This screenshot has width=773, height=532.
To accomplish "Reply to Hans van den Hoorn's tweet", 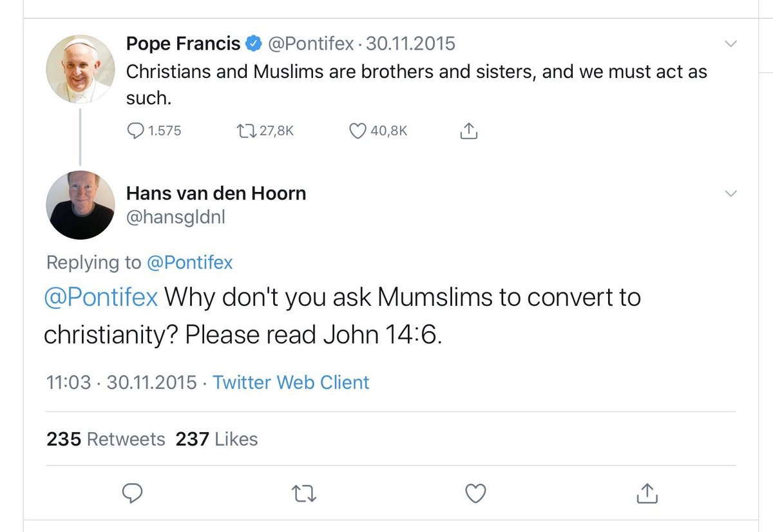I will [x=132, y=493].
